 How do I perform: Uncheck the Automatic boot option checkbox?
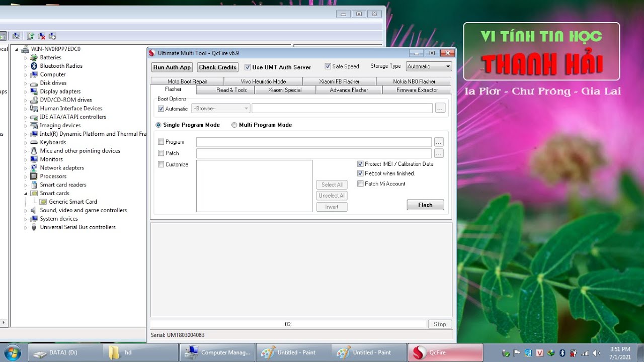pyautogui.click(x=161, y=109)
